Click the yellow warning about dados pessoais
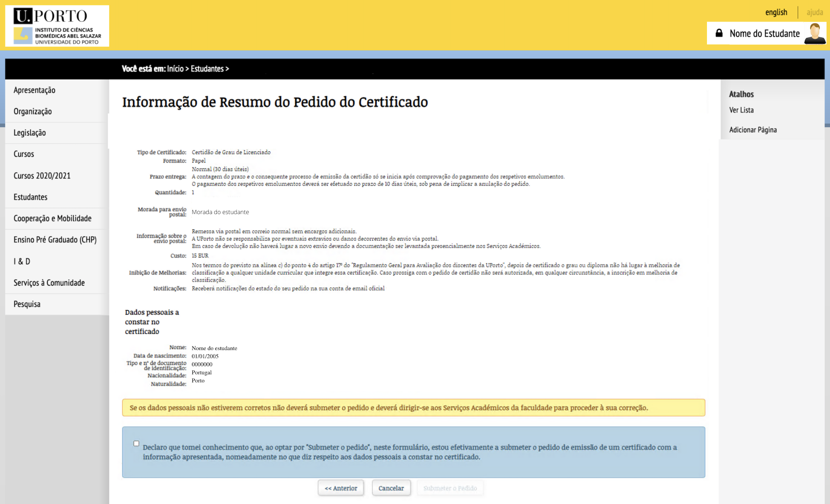830x504 pixels. (413, 408)
